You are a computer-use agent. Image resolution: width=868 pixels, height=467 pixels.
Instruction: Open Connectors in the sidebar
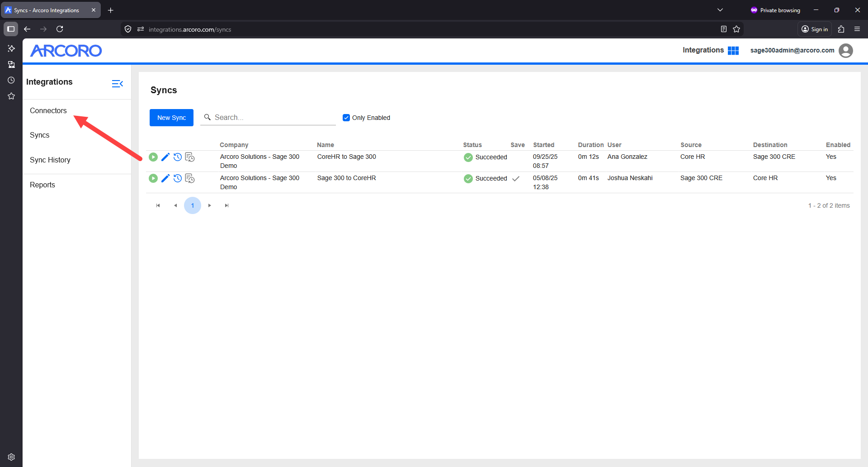pos(48,110)
